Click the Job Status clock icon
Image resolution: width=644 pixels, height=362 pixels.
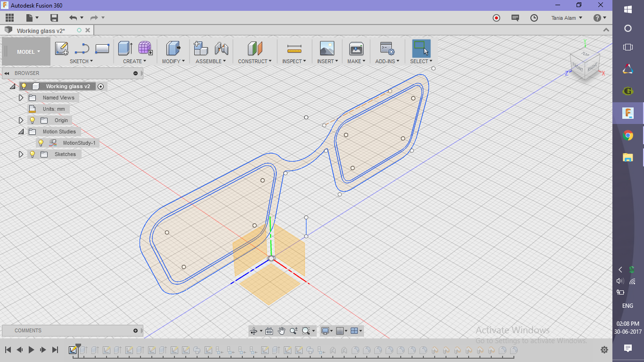pos(534,18)
